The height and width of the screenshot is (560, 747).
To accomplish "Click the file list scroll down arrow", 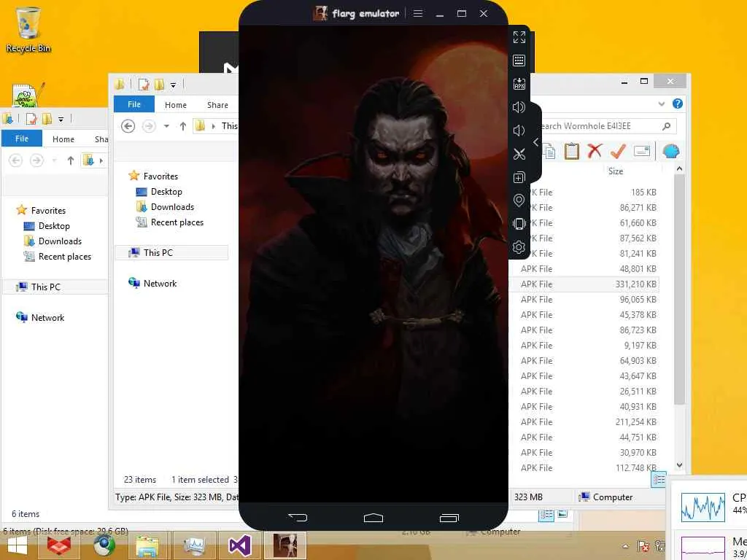I will pos(679,464).
